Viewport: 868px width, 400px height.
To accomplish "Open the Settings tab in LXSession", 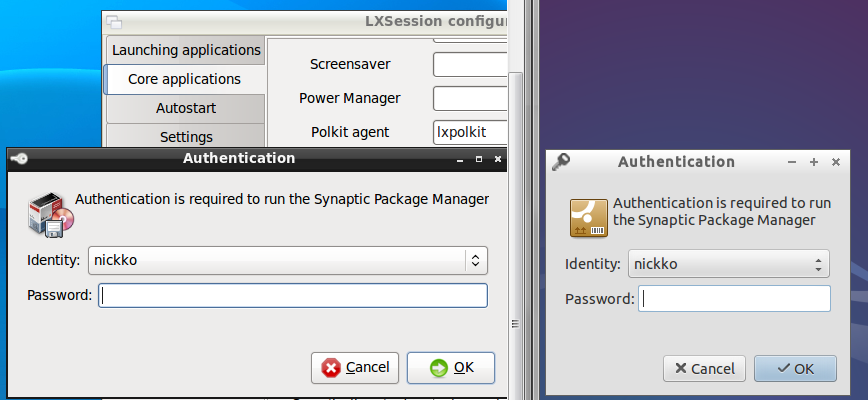I will tap(186, 136).
